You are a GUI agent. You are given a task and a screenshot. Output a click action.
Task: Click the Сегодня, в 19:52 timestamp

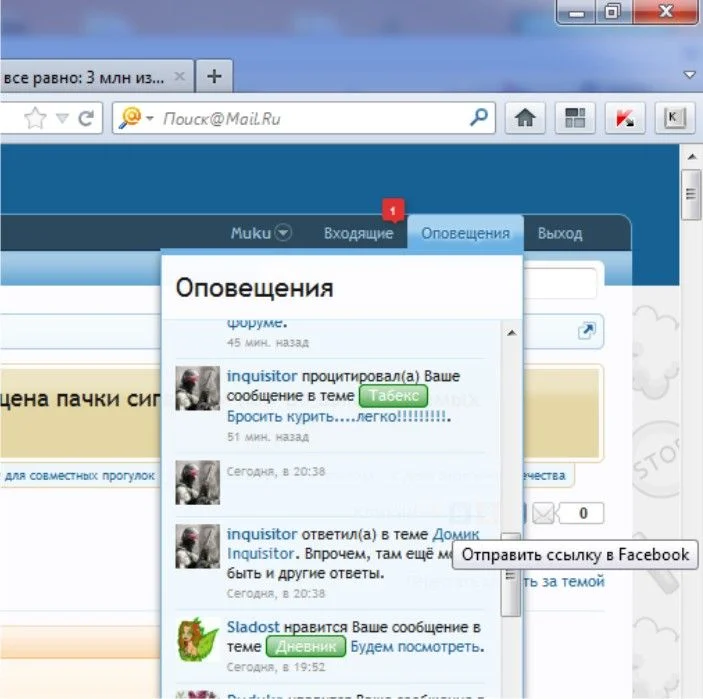(276, 667)
